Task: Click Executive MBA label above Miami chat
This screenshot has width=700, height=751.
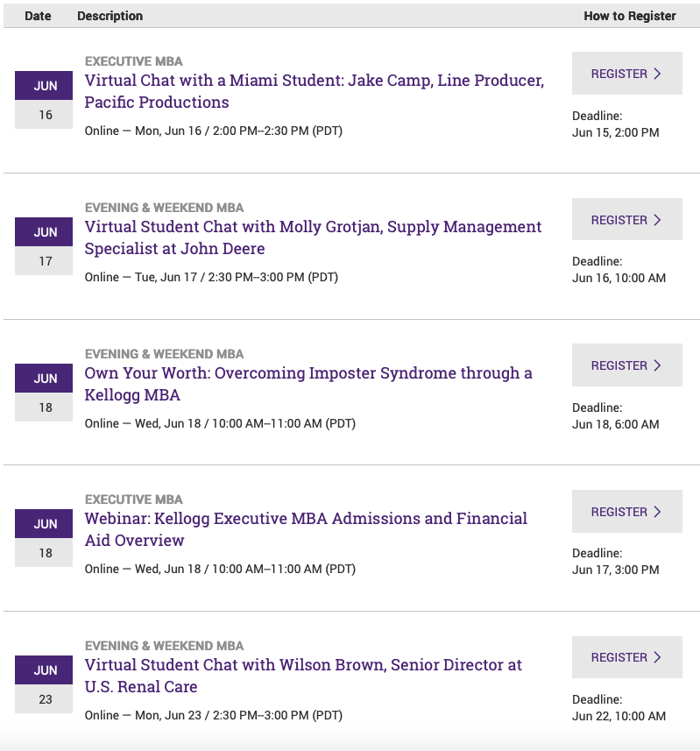Action: (133, 61)
